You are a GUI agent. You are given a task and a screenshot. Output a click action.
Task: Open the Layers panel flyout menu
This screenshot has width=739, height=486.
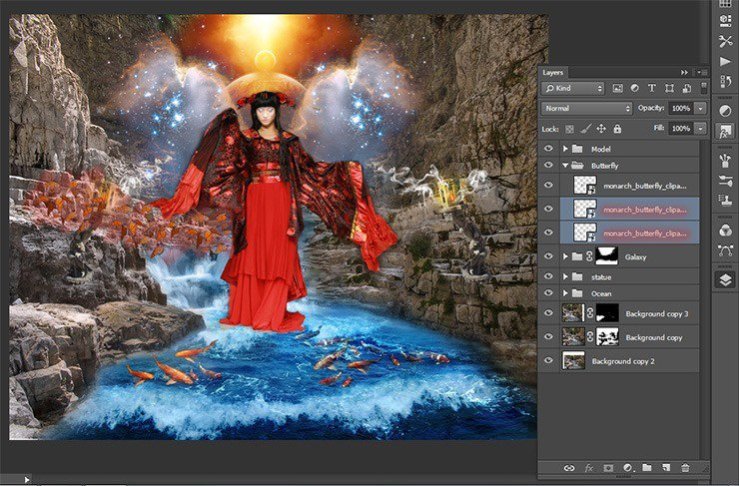(702, 72)
